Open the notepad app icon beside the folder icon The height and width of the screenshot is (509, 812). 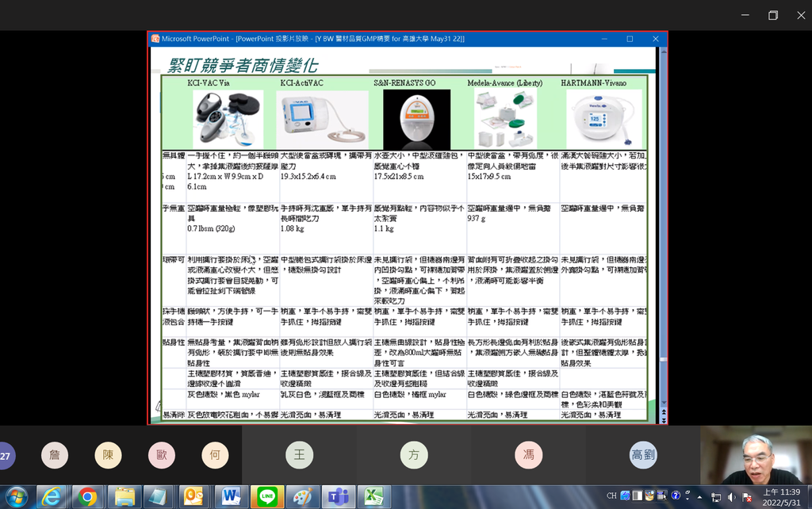tap(157, 497)
